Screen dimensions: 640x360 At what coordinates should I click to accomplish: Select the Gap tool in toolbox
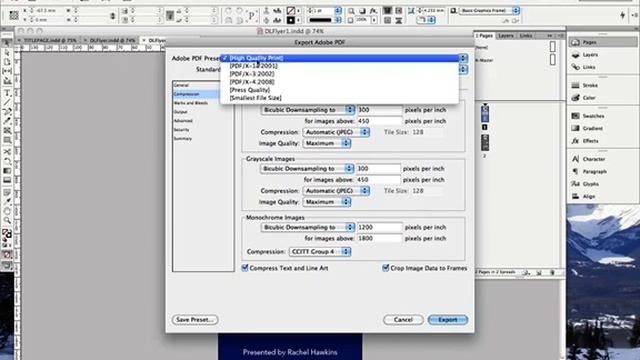point(7,71)
